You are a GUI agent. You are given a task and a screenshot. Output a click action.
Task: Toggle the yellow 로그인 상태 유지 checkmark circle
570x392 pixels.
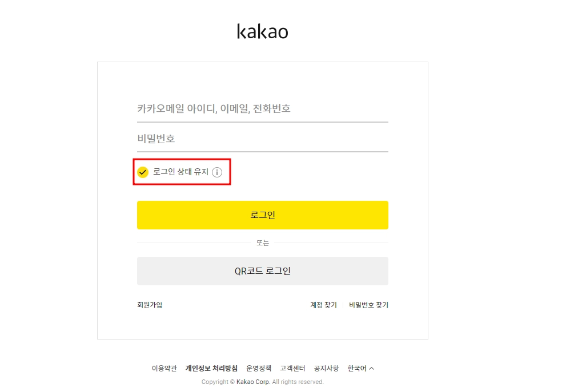coord(143,172)
